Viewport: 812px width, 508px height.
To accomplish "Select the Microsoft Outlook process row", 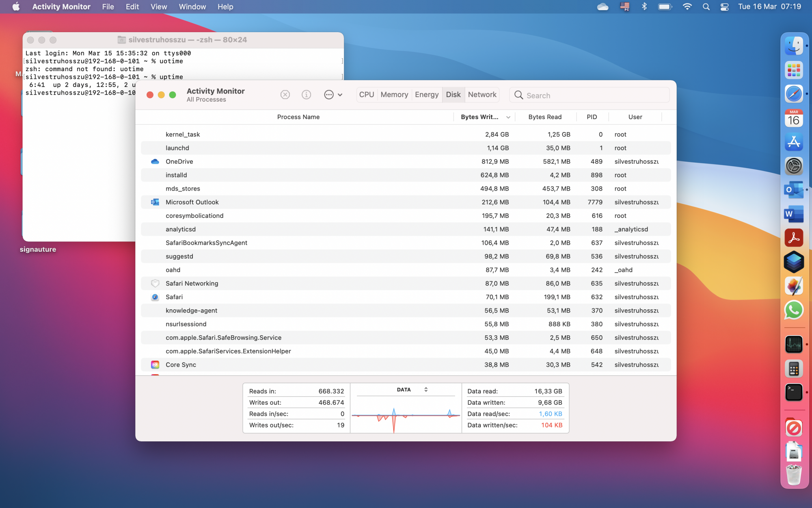I will 192,202.
